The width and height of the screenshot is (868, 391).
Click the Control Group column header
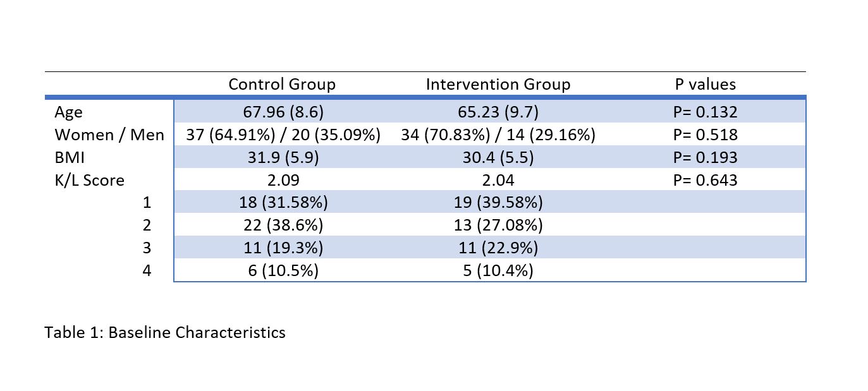[x=282, y=85]
